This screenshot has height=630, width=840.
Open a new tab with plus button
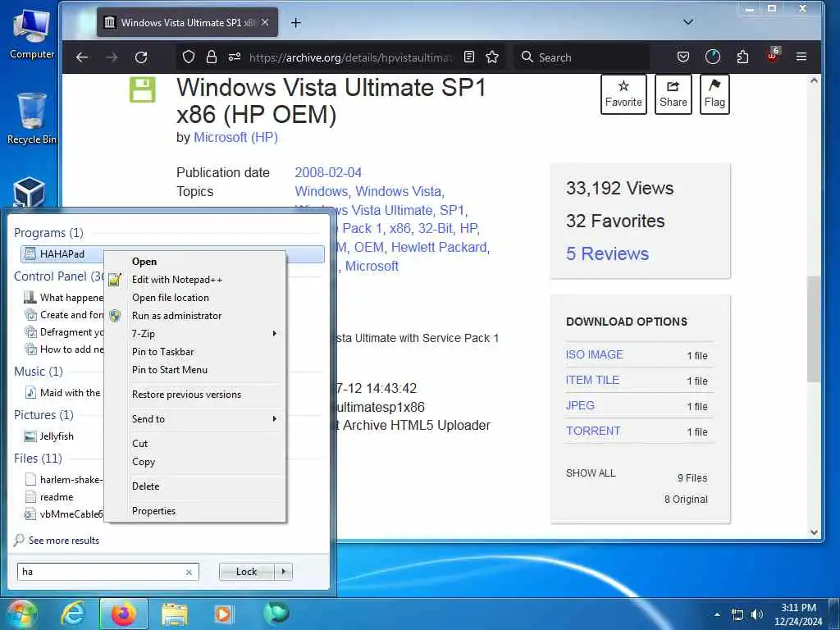click(x=295, y=22)
